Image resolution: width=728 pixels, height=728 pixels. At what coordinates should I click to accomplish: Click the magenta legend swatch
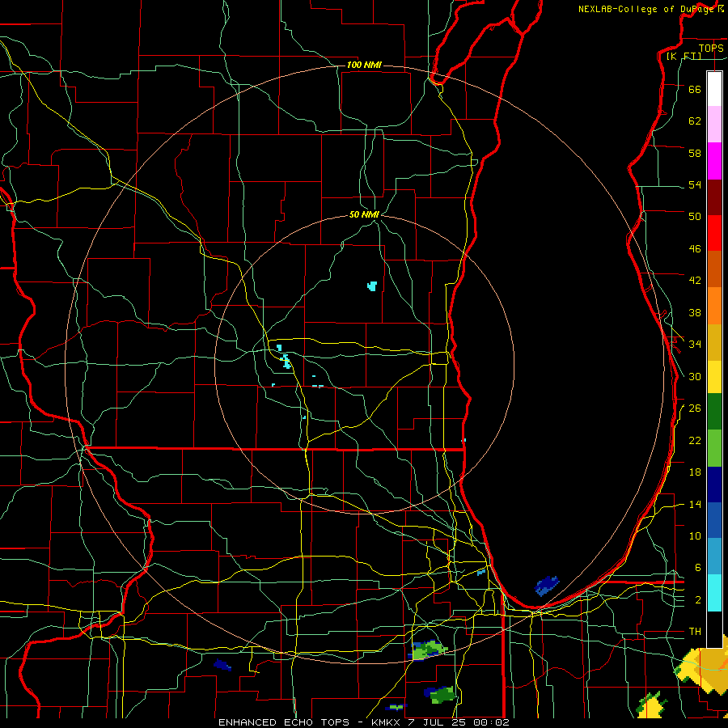[x=714, y=161]
